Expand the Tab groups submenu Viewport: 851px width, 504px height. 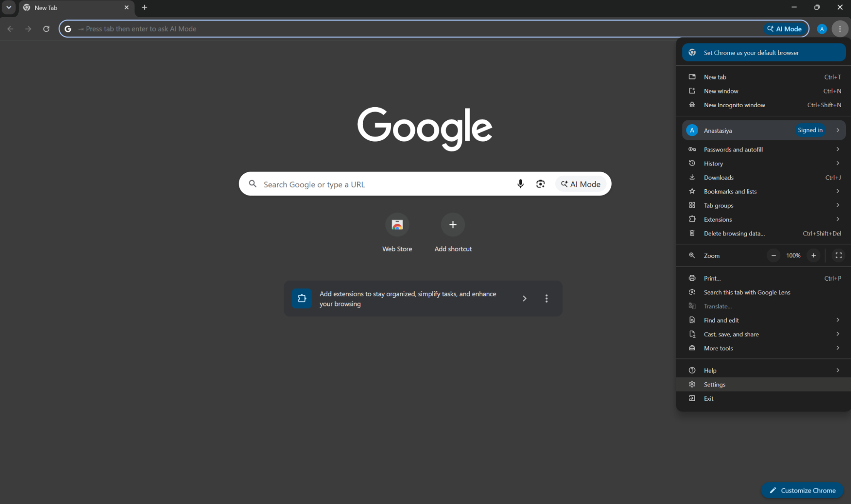pos(764,205)
